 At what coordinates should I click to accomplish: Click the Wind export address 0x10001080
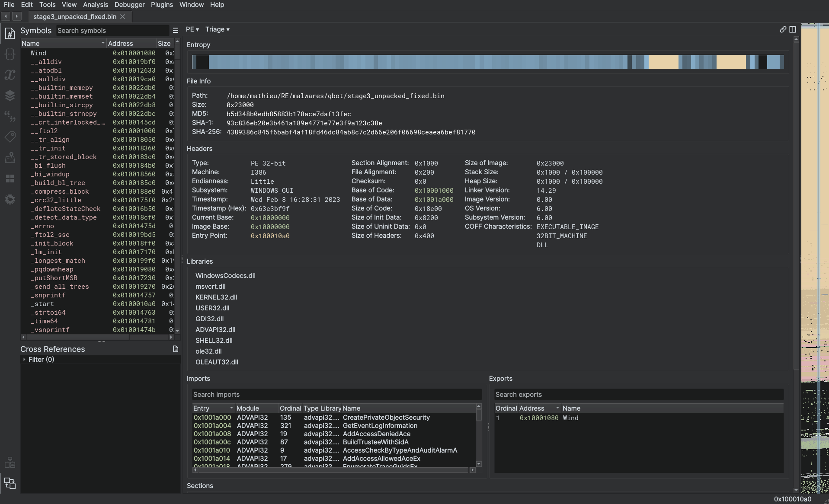point(539,418)
